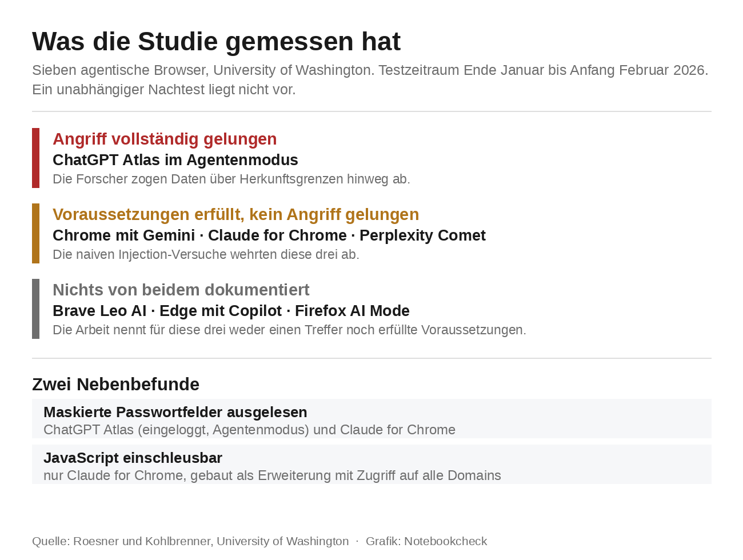Click the red category bar
This screenshot has width=743, height=560.
click(x=35, y=158)
